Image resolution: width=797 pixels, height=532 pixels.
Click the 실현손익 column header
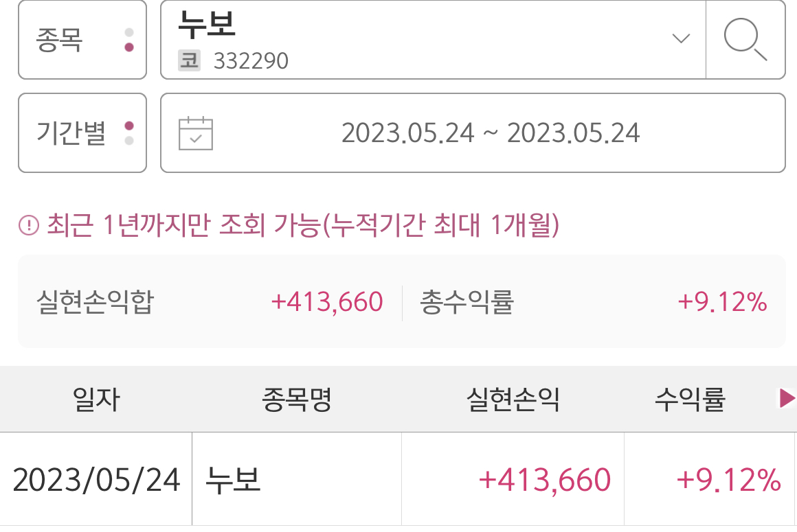pyautogui.click(x=513, y=399)
